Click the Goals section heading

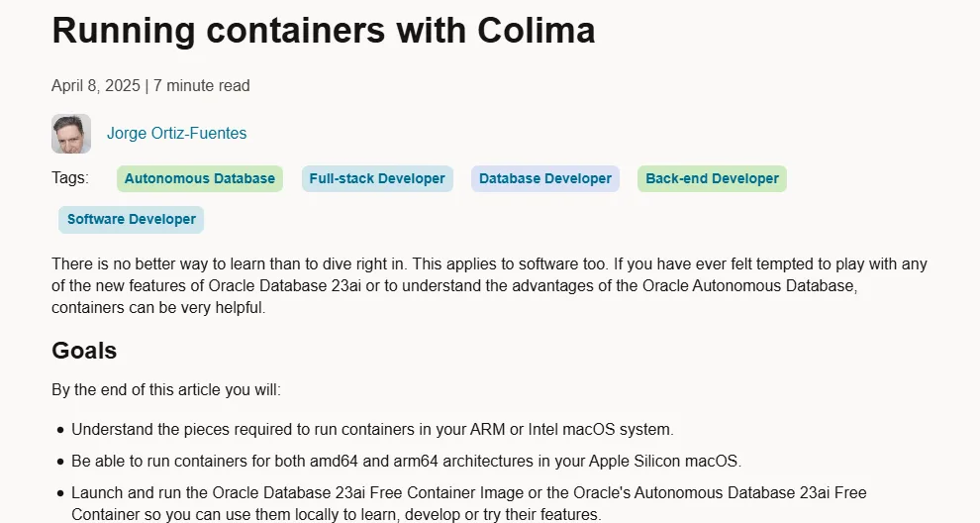[x=84, y=351]
